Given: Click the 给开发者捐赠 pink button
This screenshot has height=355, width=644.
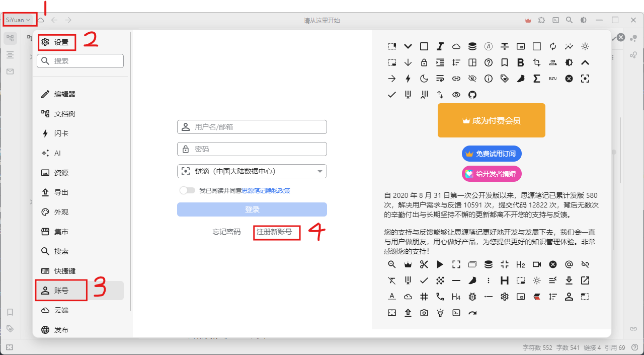Looking at the screenshot, I should pos(492,174).
